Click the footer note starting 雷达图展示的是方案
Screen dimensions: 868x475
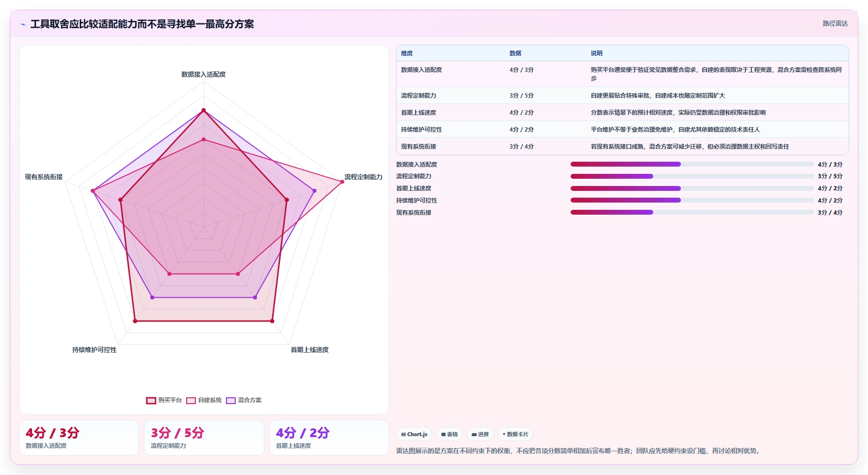click(x=578, y=451)
